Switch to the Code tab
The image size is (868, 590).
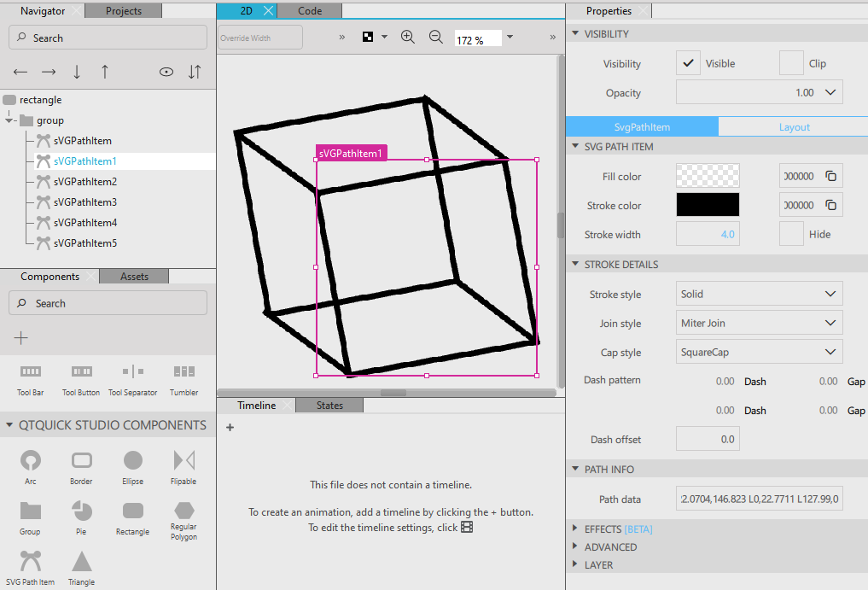tap(310, 11)
